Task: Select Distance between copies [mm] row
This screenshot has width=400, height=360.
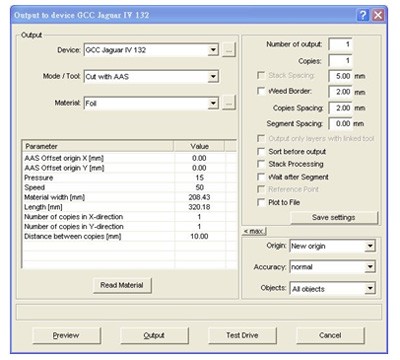Action: pyautogui.click(x=130, y=236)
